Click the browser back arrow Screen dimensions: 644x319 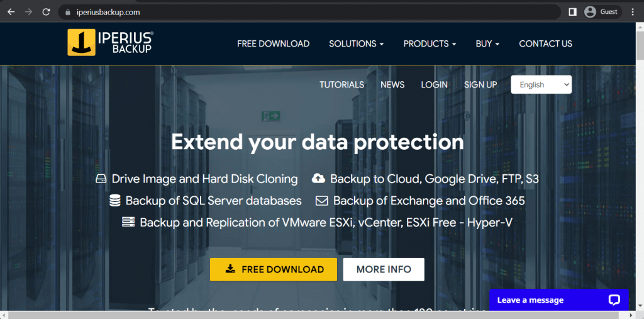(x=11, y=12)
